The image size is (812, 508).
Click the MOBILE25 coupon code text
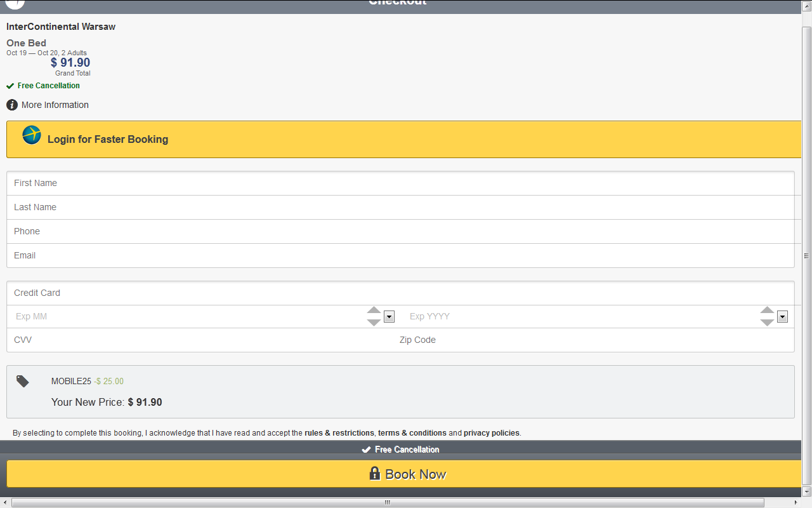click(x=71, y=381)
